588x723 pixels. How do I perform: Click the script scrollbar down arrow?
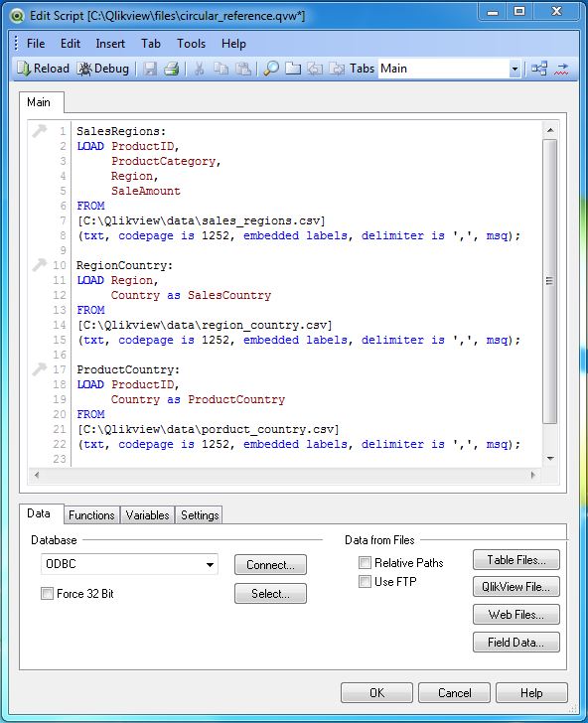(x=550, y=458)
